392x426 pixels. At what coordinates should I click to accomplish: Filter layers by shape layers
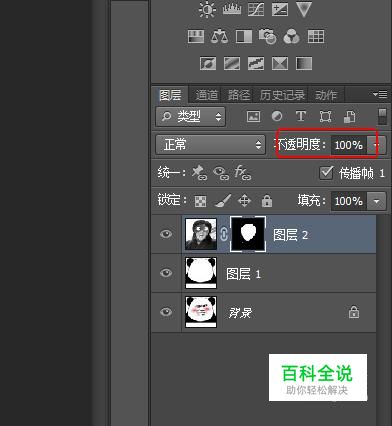(325, 116)
